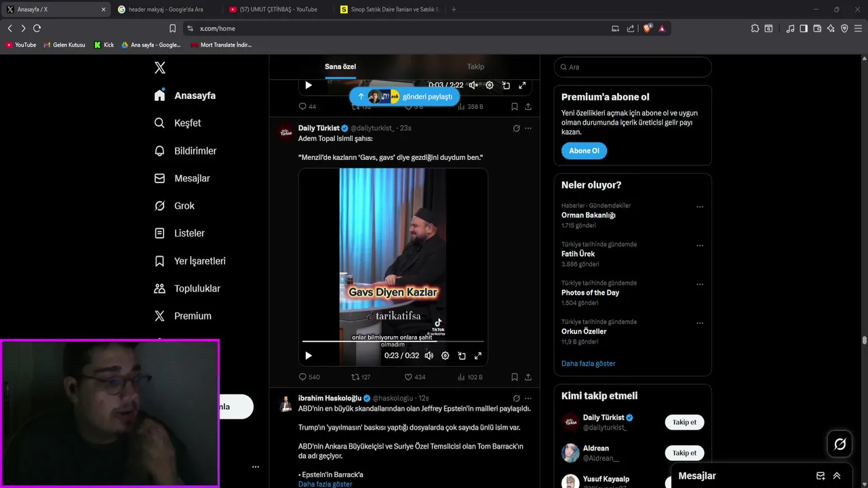
Task: Click the Ara search field
Action: (x=633, y=67)
